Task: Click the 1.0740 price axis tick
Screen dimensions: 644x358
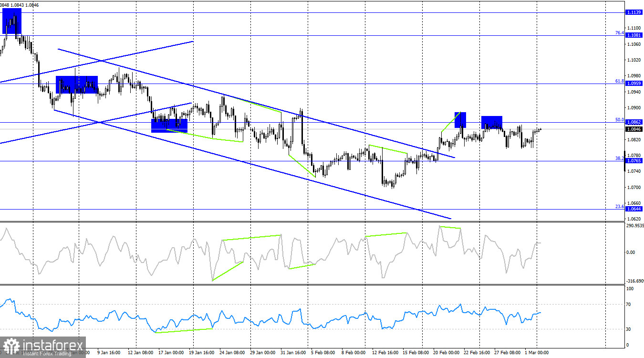Action: coord(634,171)
